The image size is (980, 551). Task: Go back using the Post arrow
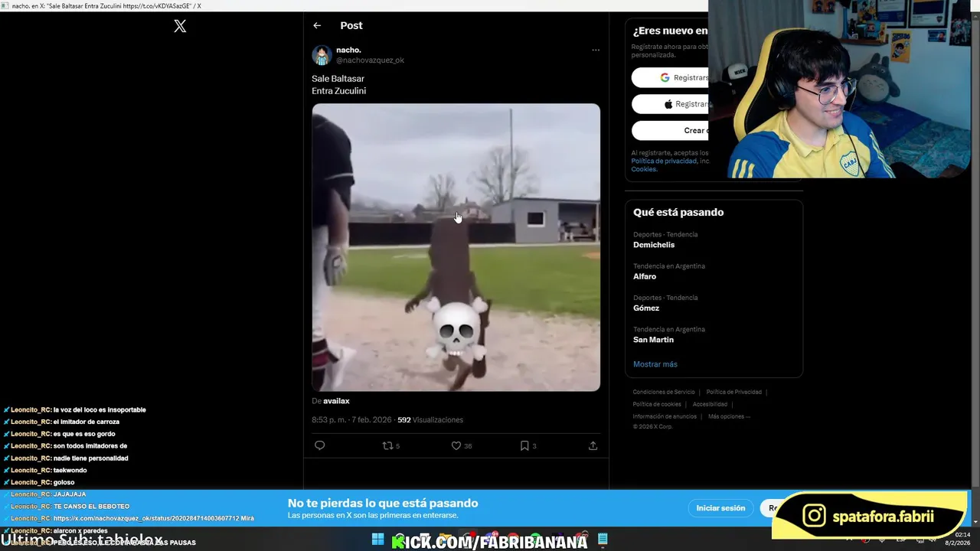point(317,25)
